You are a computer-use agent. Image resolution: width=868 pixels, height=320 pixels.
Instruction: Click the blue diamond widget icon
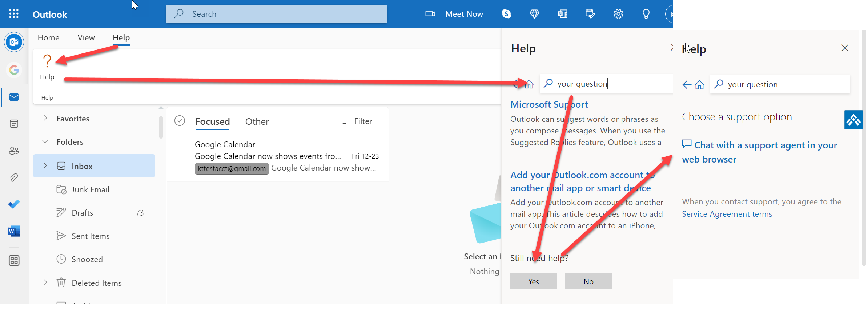tap(853, 120)
